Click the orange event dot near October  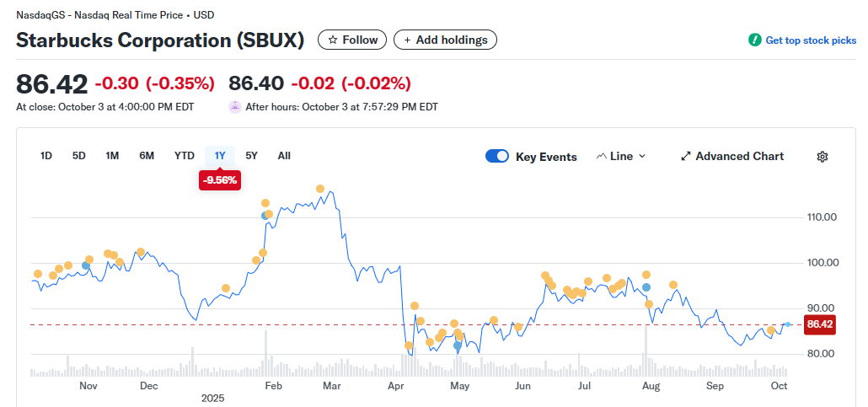click(770, 330)
